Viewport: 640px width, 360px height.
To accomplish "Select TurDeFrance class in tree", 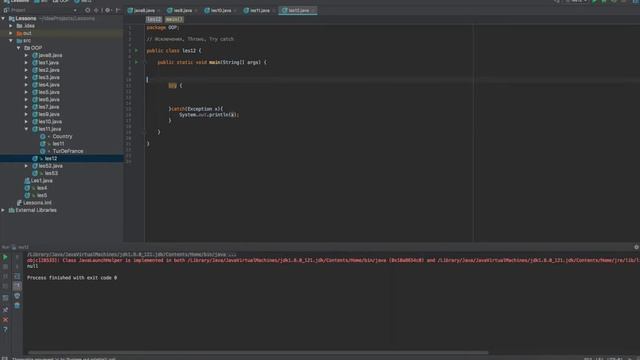I will coord(68,151).
